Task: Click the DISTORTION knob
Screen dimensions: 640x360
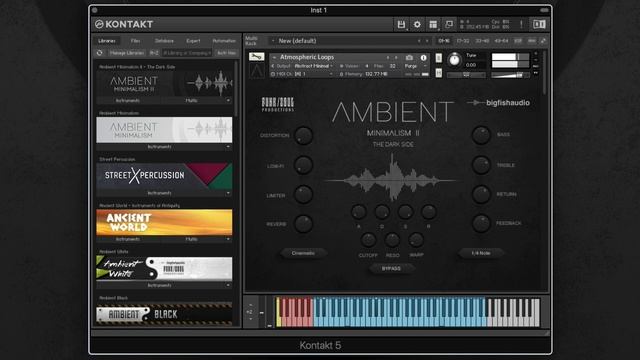Action: [303, 136]
